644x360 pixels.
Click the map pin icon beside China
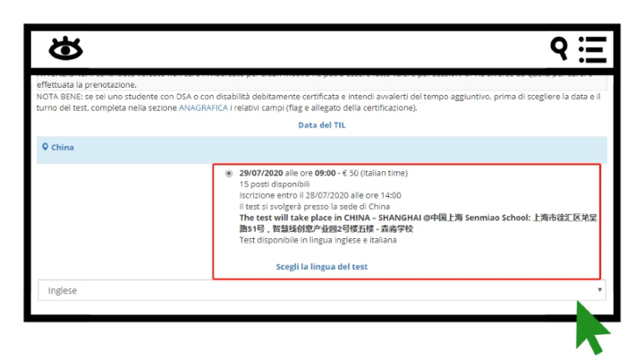[46, 147]
